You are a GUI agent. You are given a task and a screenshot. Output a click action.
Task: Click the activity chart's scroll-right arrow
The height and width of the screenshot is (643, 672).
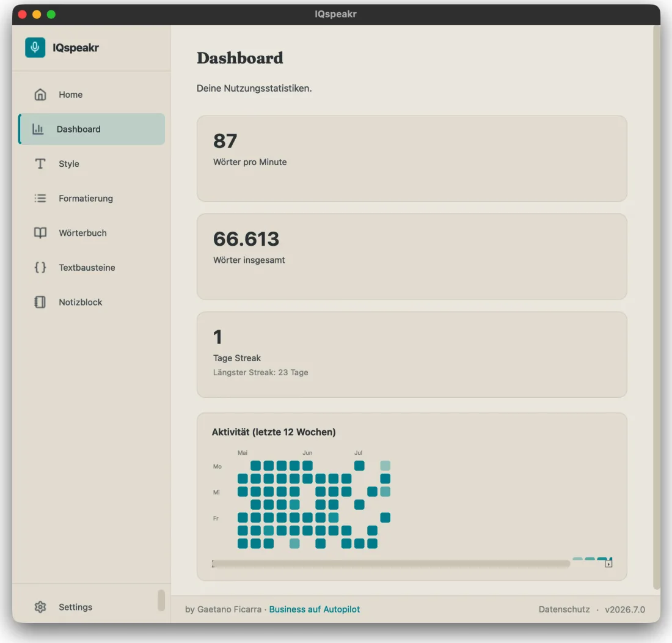coord(608,564)
